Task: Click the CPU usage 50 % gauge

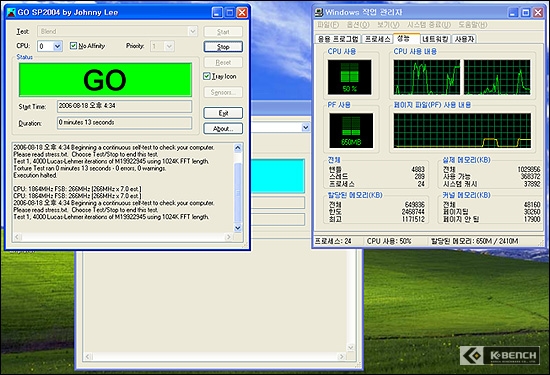Action: pyautogui.click(x=349, y=77)
